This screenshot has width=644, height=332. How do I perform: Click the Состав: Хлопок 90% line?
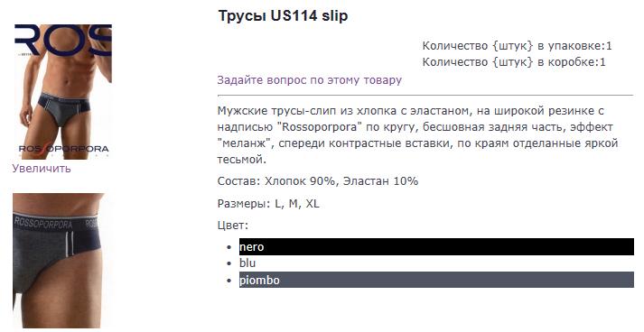(317, 181)
